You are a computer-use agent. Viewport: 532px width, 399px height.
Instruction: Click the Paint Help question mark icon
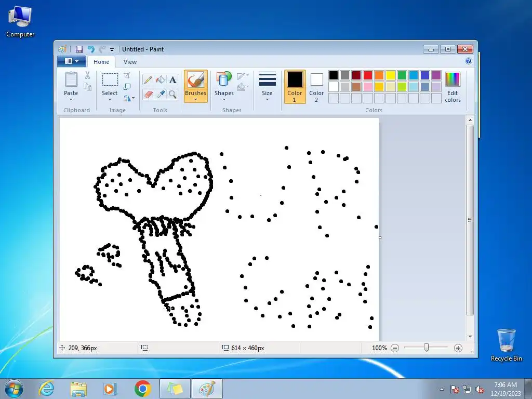pos(469,61)
